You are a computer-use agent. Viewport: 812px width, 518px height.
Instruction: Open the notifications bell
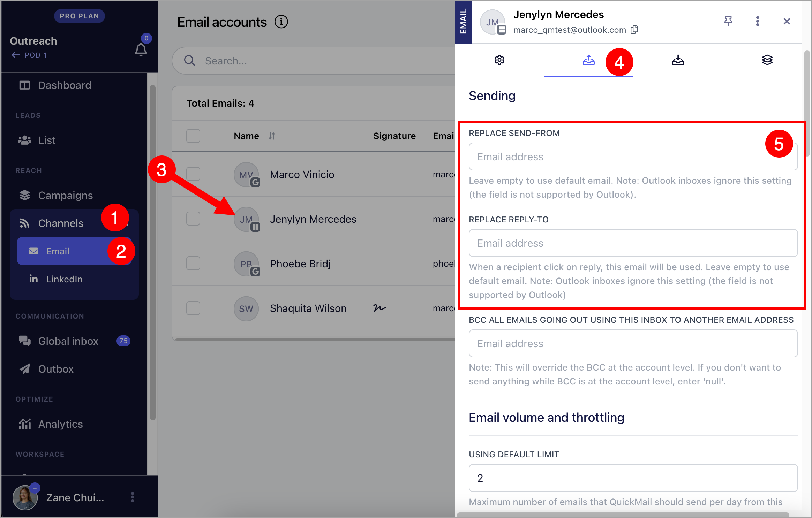(141, 49)
